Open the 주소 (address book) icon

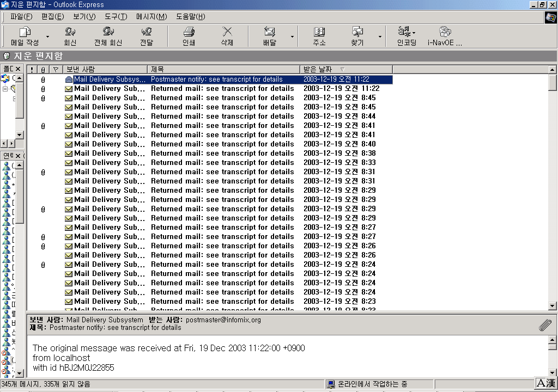pos(319,32)
